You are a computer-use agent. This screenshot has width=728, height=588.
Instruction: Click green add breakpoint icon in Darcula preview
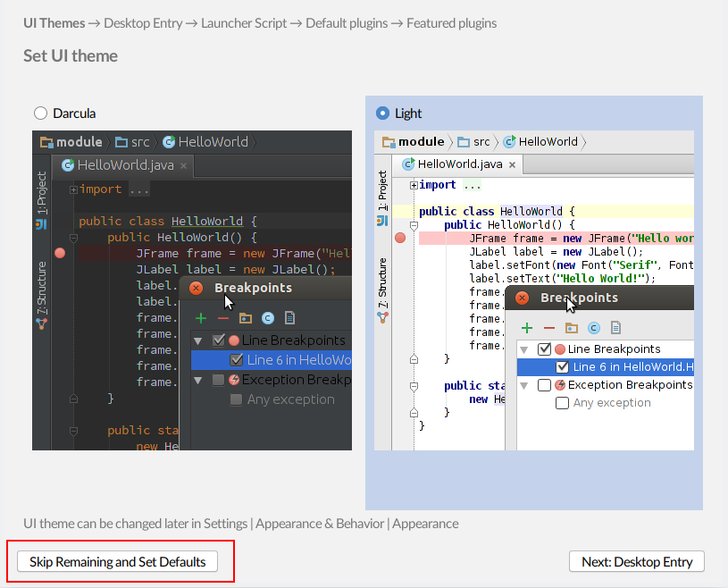(201, 318)
